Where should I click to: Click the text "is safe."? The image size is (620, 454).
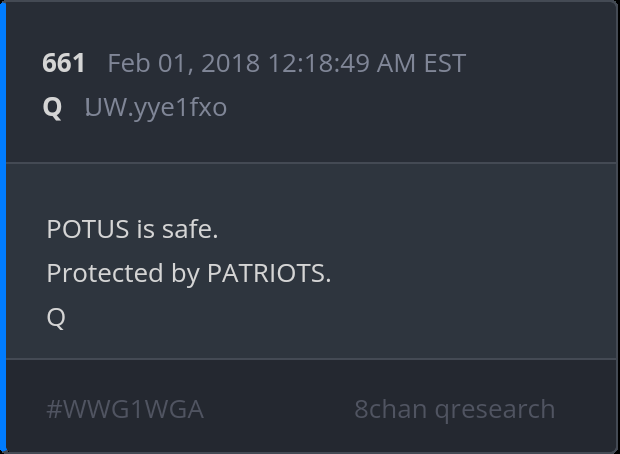[176, 229]
